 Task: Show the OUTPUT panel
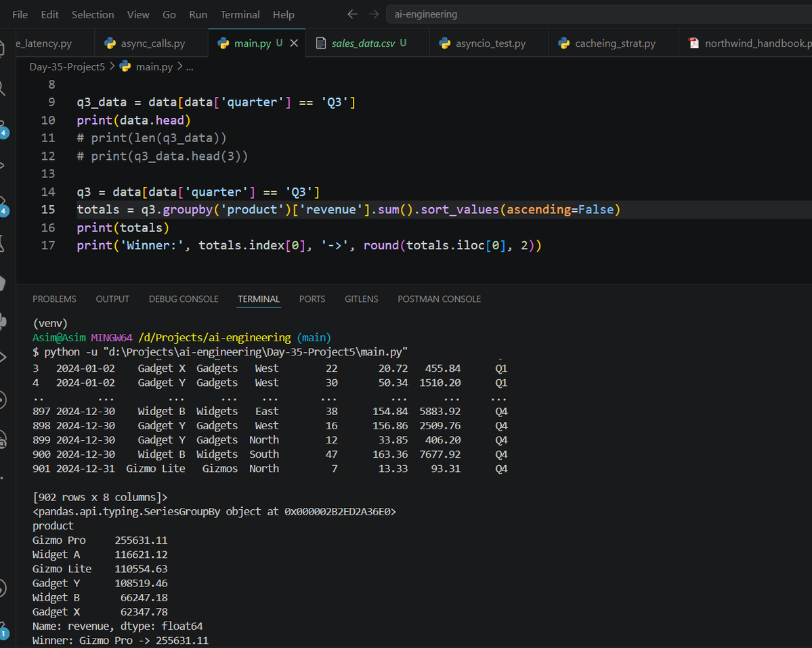pyautogui.click(x=112, y=299)
